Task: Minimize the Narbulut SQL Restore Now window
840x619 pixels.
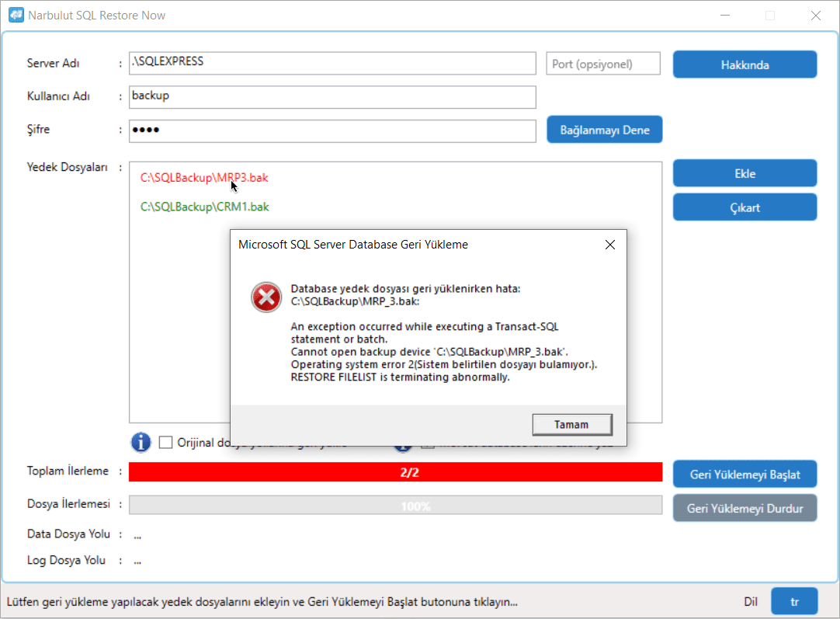Action: (x=725, y=16)
